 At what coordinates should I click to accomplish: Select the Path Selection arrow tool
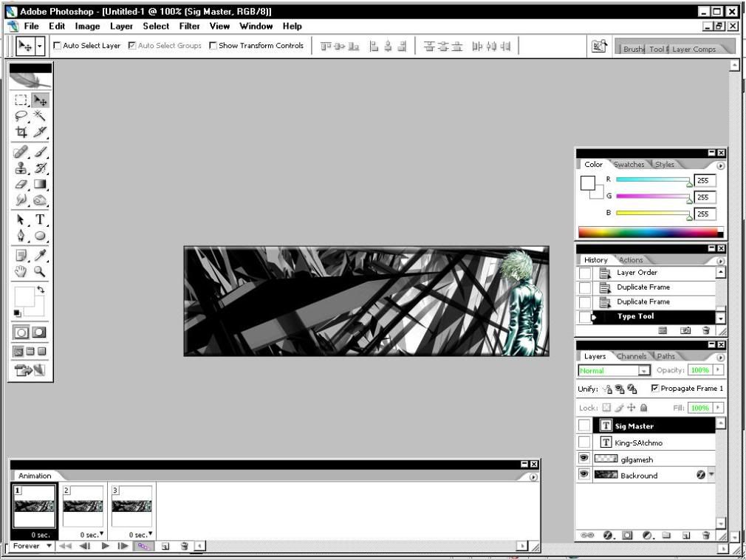tap(21, 219)
